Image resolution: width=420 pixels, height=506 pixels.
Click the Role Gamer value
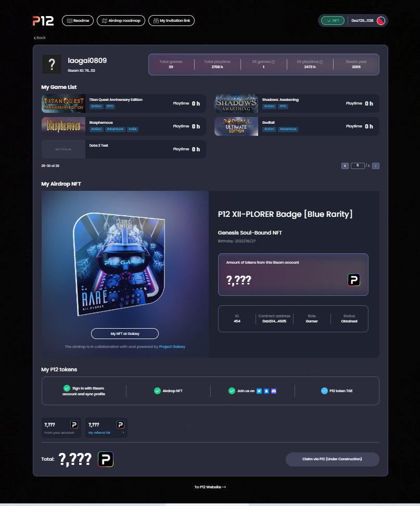tap(312, 321)
